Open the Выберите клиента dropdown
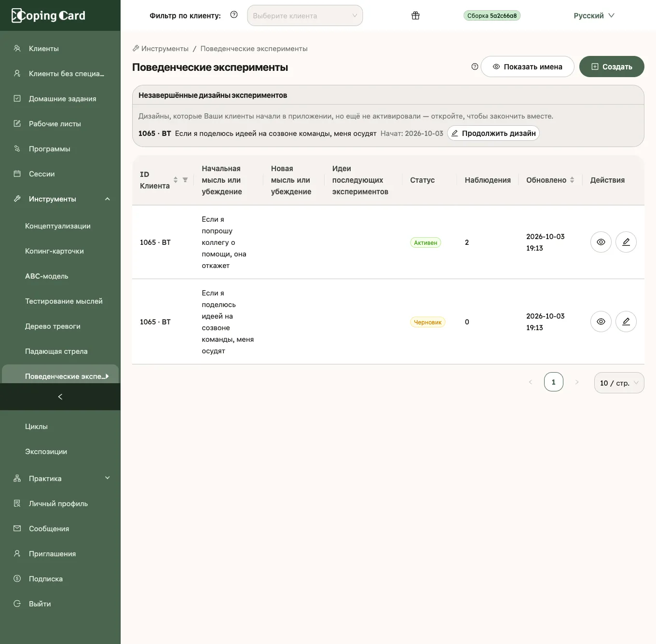656x644 pixels. 305,15
